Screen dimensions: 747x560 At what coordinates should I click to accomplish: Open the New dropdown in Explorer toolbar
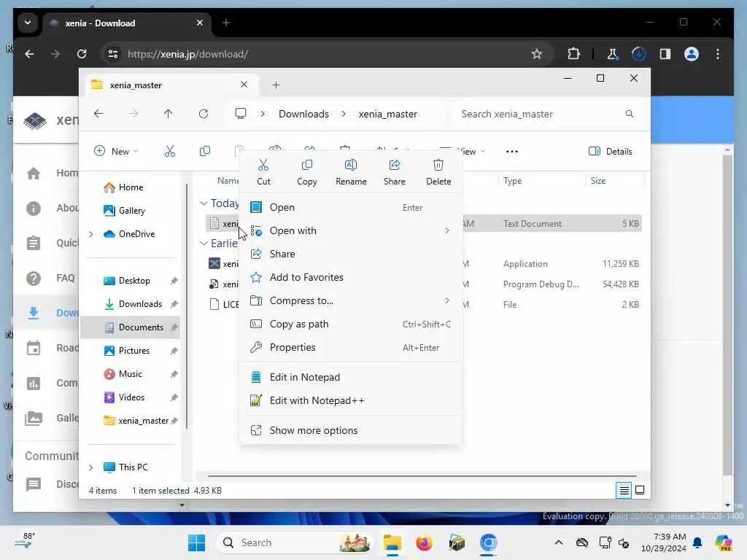[116, 152]
